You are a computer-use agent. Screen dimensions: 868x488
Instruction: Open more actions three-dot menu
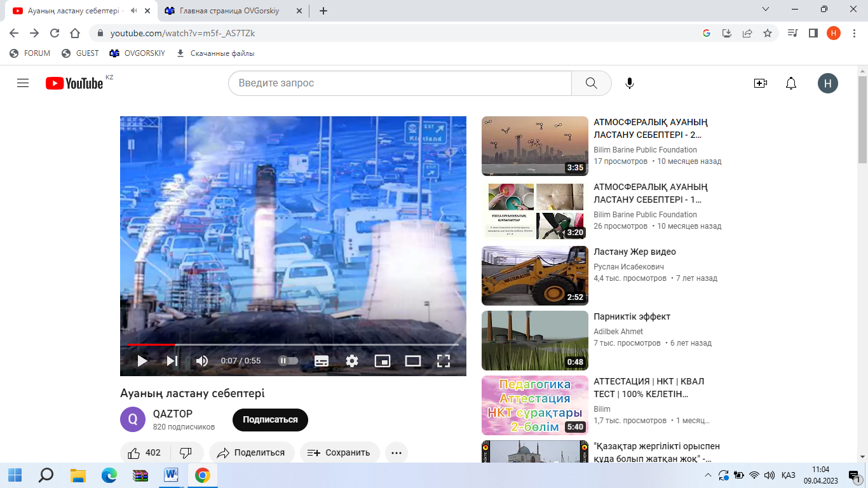397,453
